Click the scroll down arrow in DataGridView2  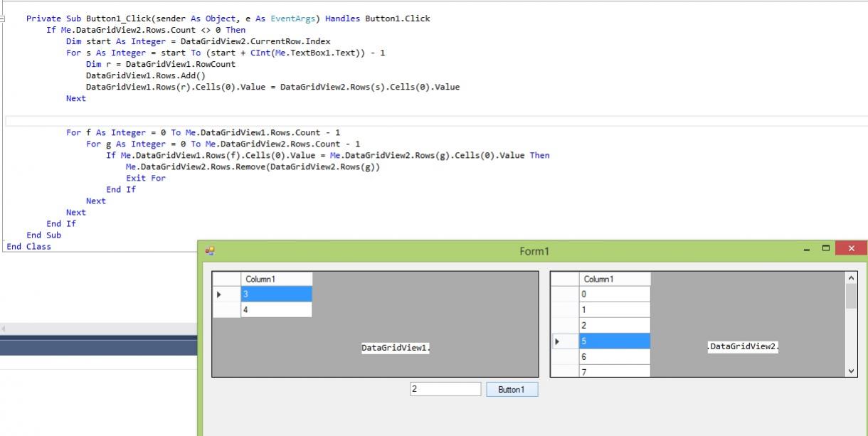point(851,371)
